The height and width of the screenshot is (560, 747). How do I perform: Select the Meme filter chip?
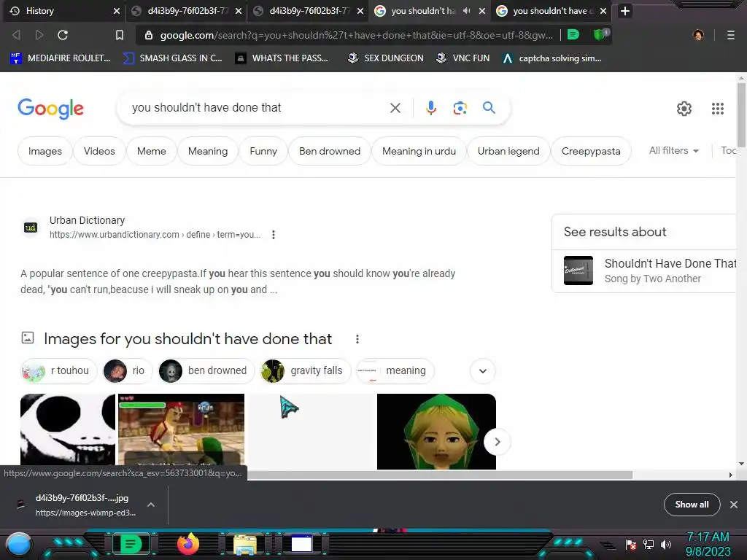pos(152,151)
